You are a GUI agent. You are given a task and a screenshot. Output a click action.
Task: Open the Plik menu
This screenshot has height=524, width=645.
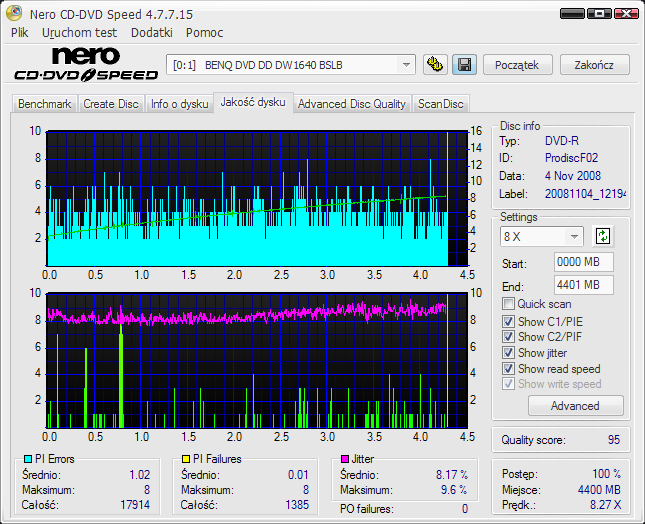pos(20,32)
